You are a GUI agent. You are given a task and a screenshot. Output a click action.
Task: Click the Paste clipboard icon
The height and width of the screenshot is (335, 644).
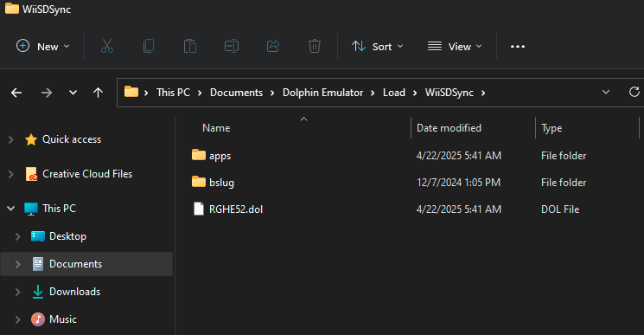pyautogui.click(x=190, y=46)
